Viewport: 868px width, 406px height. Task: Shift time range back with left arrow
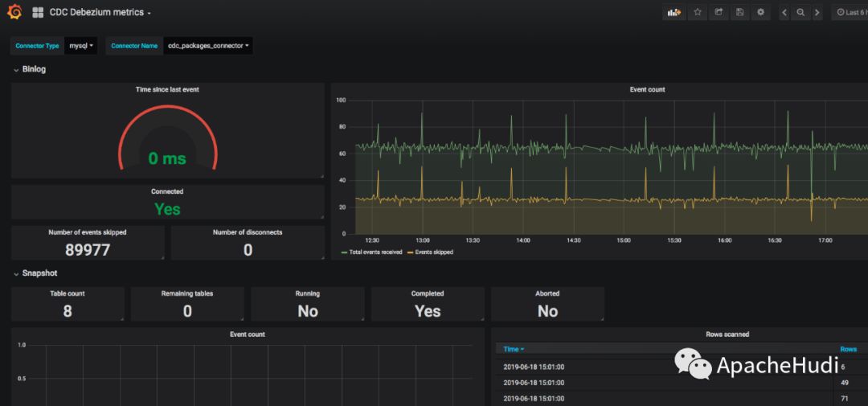coord(784,12)
